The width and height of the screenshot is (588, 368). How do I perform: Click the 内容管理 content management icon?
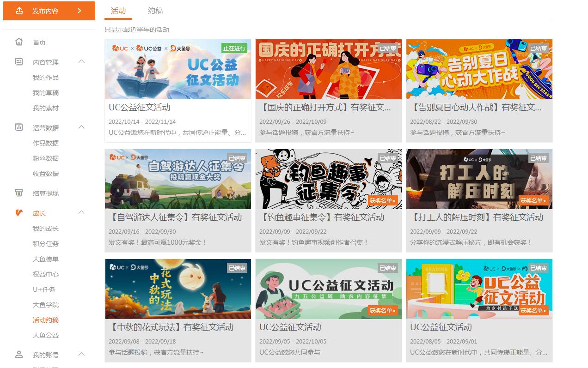point(18,61)
